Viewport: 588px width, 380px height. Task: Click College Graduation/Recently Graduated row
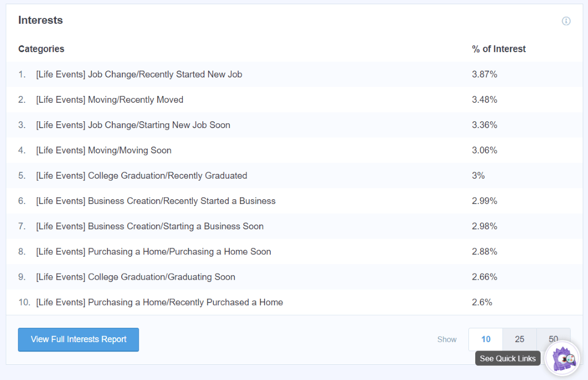coord(141,176)
